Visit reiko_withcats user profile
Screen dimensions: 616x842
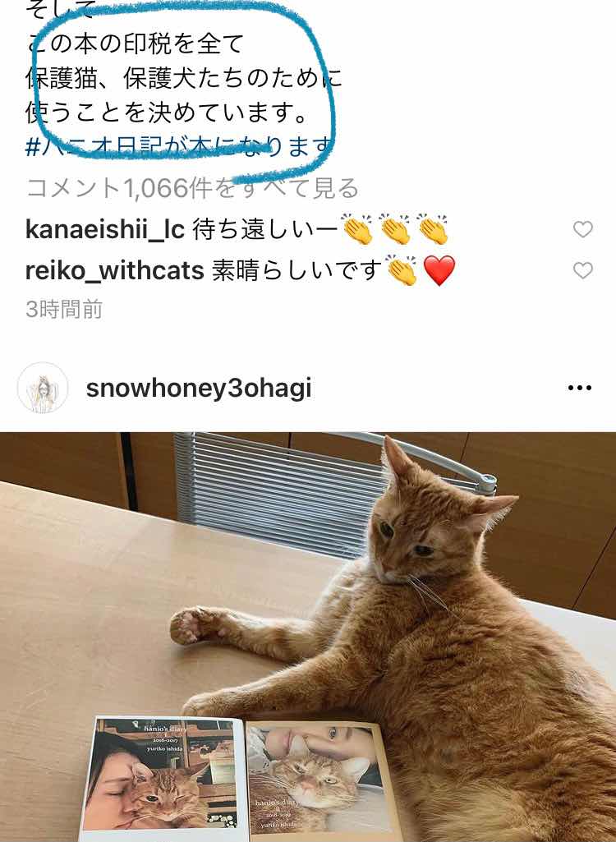pos(115,270)
